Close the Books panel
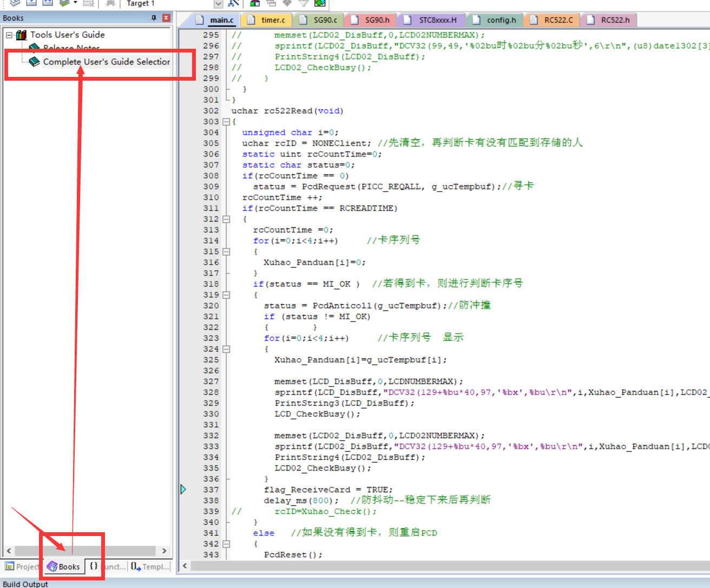 (166, 18)
